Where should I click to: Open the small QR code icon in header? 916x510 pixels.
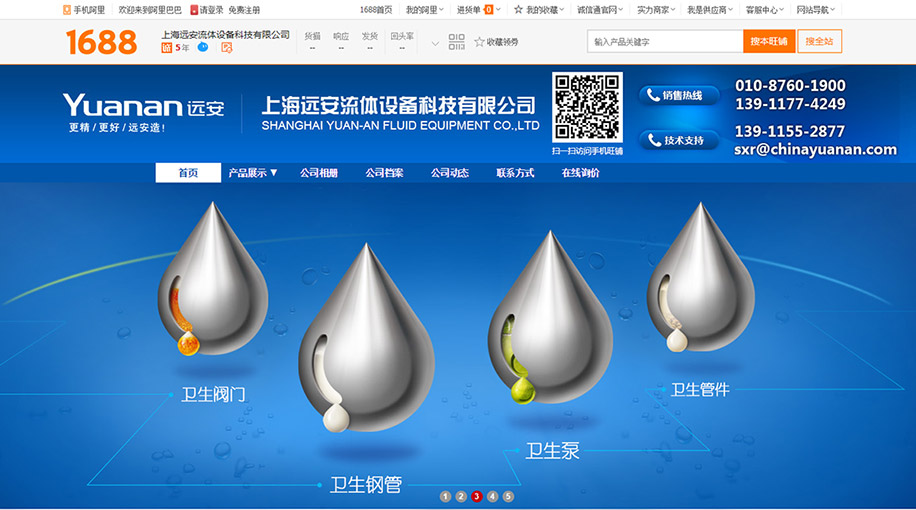click(x=457, y=41)
